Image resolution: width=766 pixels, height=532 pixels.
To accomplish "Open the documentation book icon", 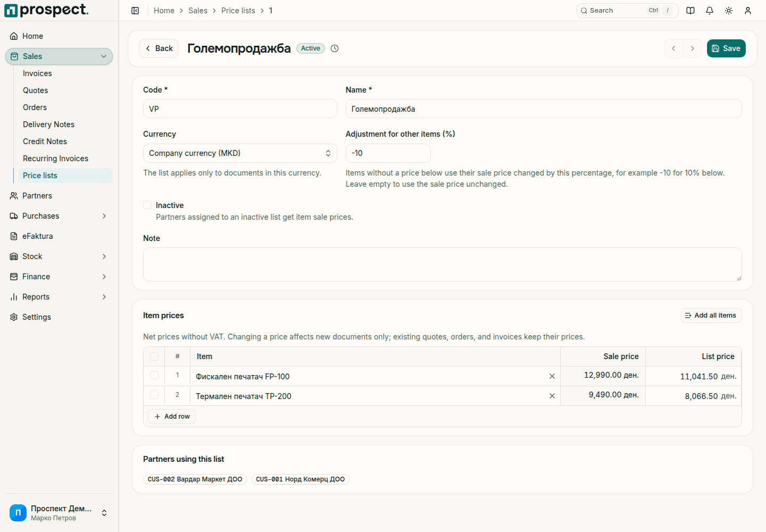I will click(690, 11).
